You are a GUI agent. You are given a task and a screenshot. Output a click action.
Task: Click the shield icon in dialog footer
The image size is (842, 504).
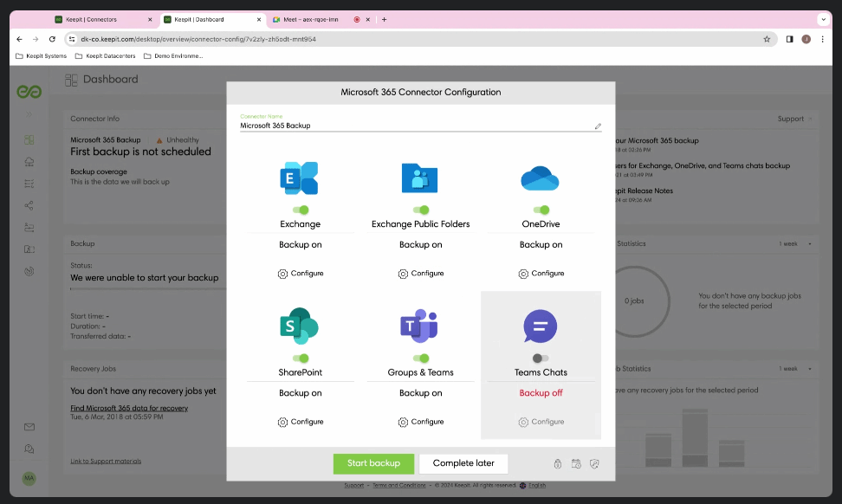(594, 464)
